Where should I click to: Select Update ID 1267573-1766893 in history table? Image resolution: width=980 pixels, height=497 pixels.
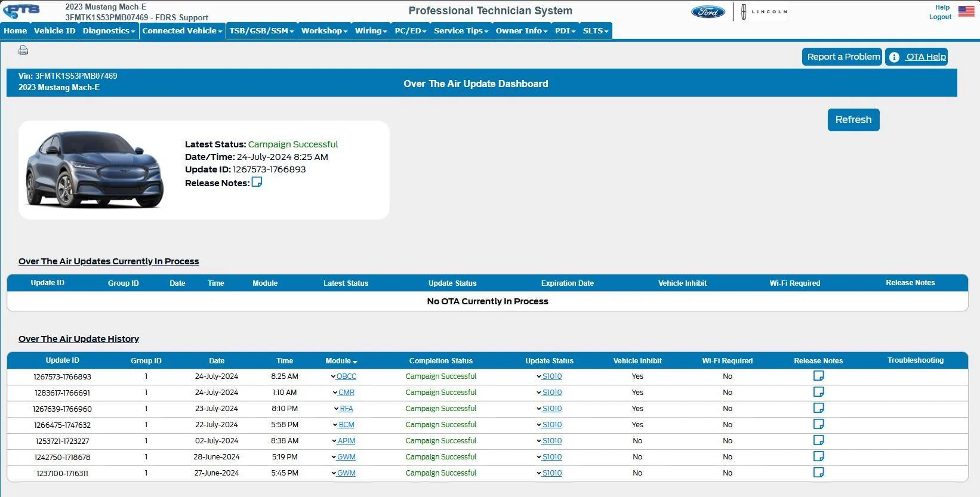coord(63,377)
